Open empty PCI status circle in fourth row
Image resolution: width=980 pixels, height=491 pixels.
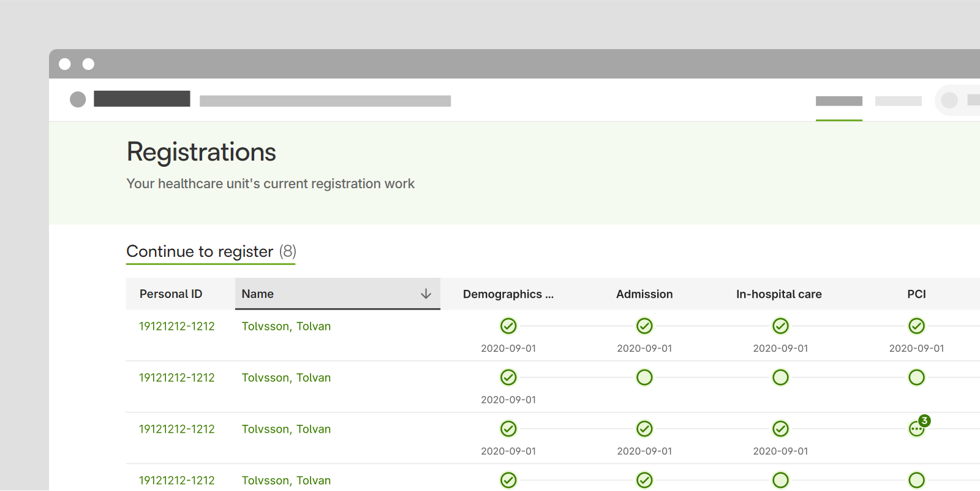pyautogui.click(x=916, y=481)
